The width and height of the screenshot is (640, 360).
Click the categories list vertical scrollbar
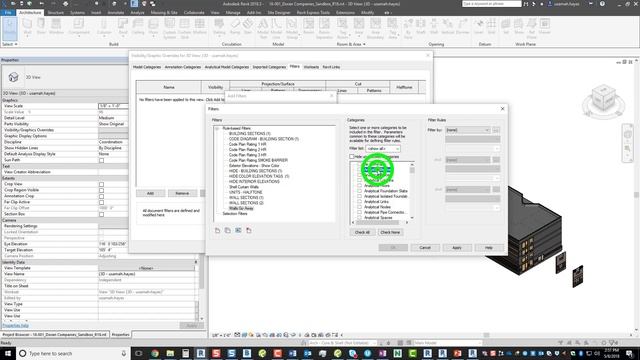click(412, 191)
